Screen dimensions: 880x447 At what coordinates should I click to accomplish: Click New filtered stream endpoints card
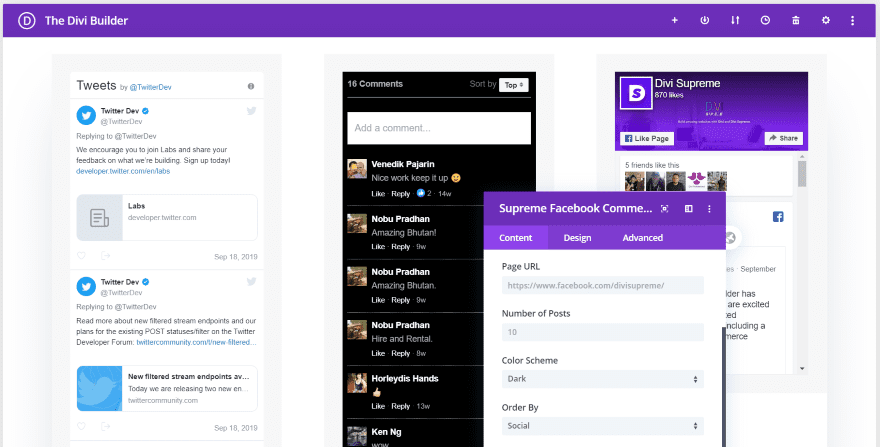click(167, 389)
